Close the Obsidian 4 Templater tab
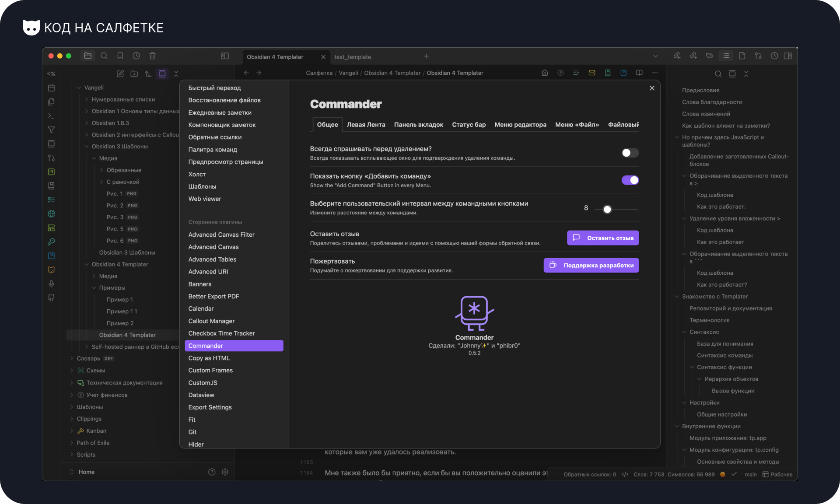This screenshot has width=840, height=504. pos(323,57)
